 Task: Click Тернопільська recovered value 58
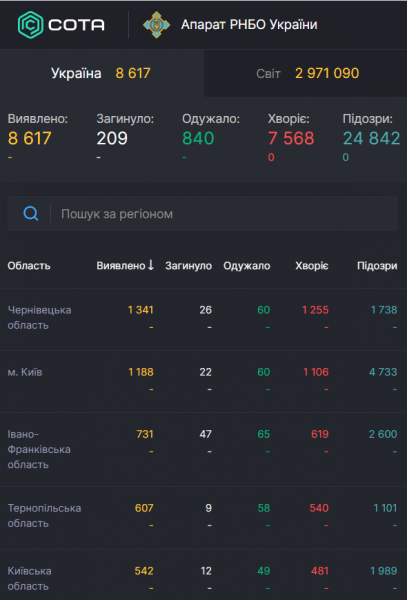pos(264,508)
